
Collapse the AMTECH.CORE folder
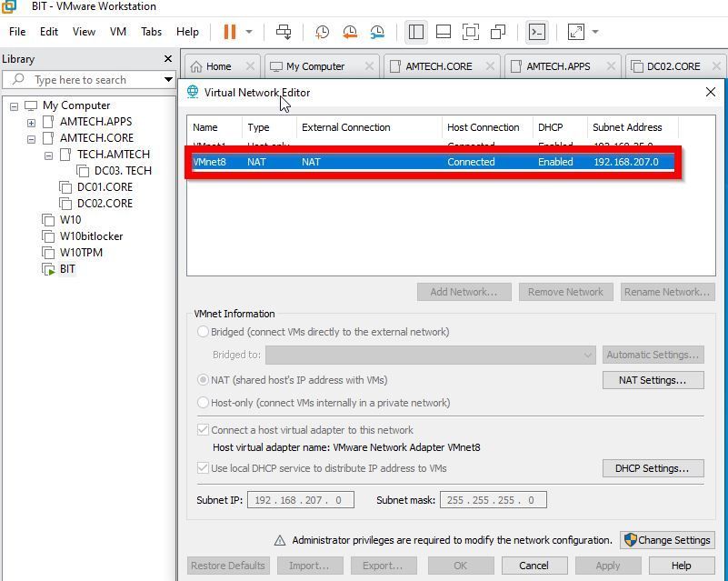pos(31,139)
